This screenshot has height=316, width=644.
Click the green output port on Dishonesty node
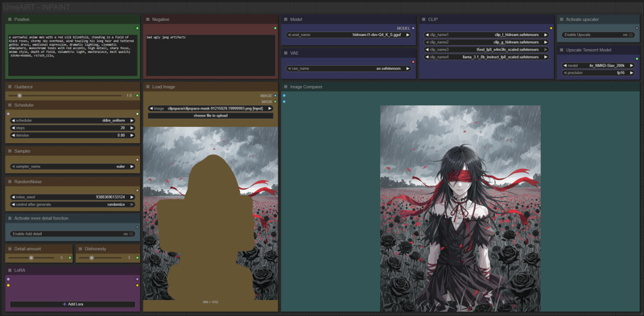click(x=137, y=258)
